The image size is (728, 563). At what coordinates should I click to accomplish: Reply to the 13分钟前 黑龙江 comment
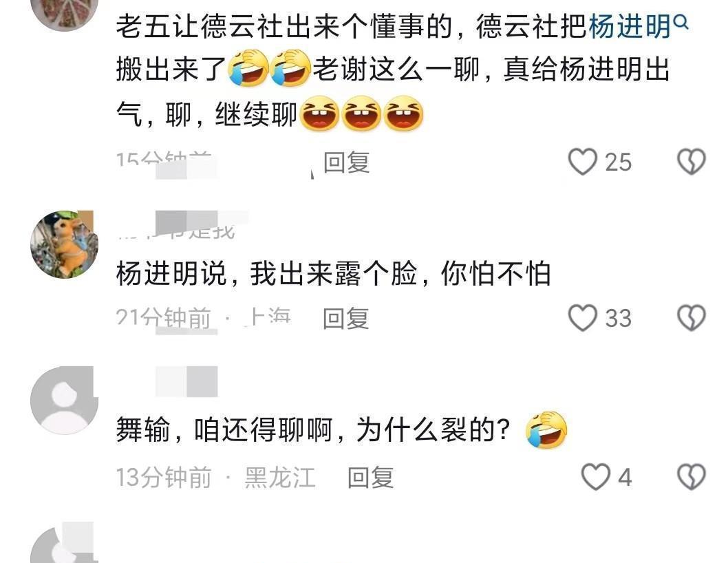pyautogui.click(x=371, y=478)
